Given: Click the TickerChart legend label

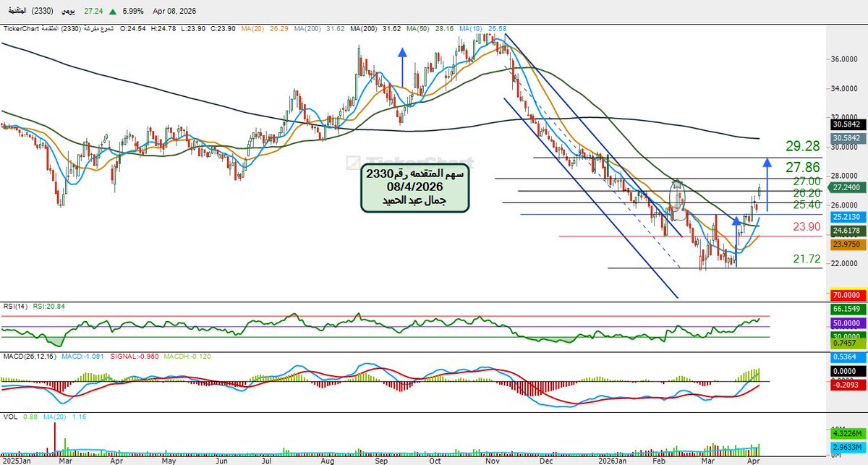Looking at the screenshot, I should click(22, 29).
